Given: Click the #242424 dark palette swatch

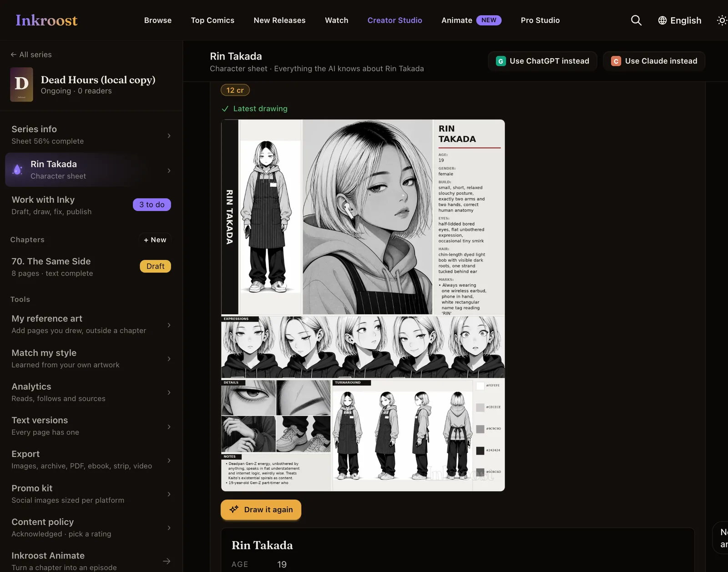Looking at the screenshot, I should (480, 451).
